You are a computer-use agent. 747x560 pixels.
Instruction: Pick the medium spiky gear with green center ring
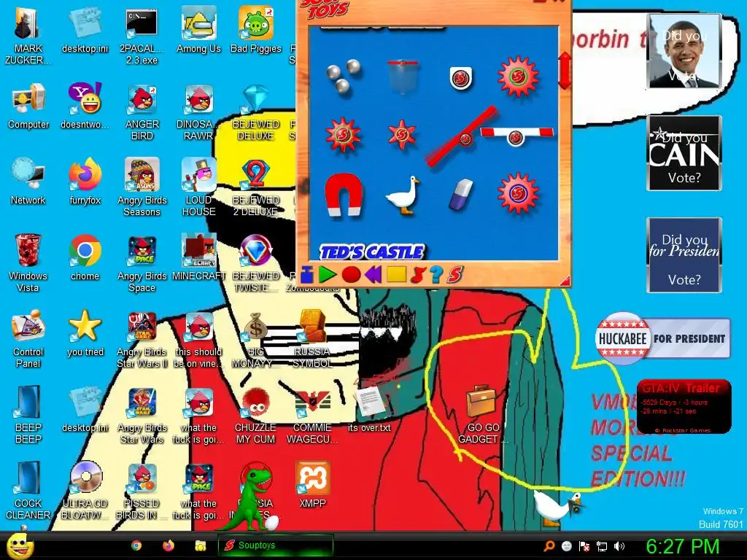click(x=343, y=134)
